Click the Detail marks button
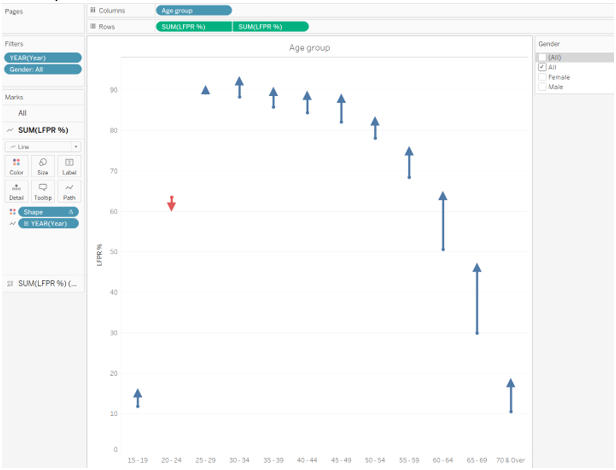 click(16, 190)
